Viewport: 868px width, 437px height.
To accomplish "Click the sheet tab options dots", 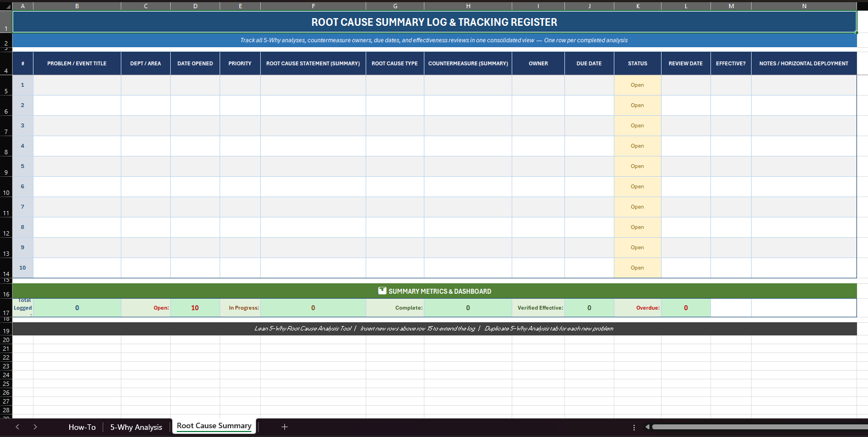I will (x=634, y=427).
